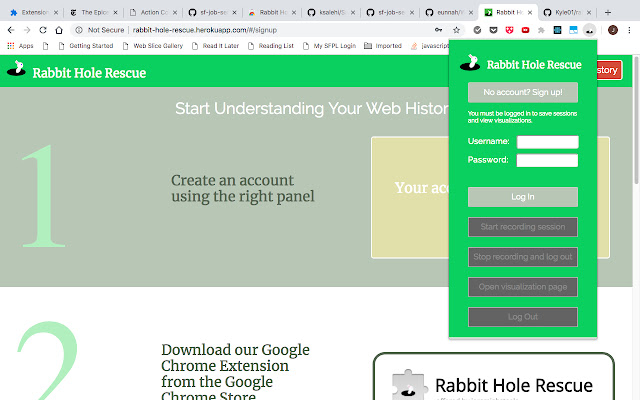View site info via Not Secure icon
Viewport: 640px width, 400px height.
point(79,30)
